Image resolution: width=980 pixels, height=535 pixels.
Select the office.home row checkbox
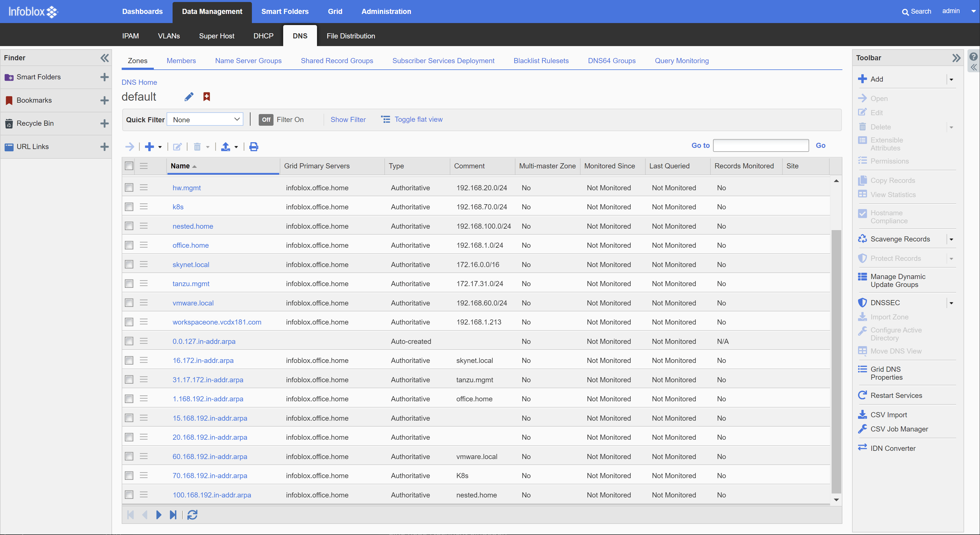[x=129, y=245]
